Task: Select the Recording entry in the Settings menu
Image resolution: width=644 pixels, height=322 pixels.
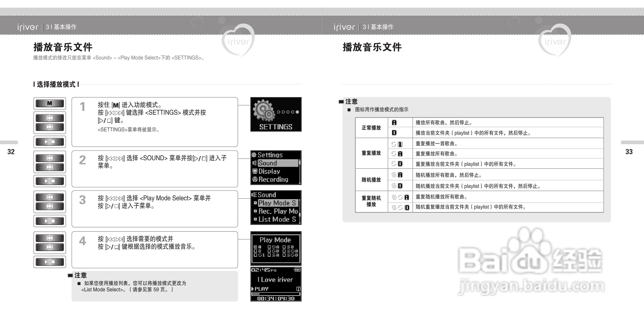Action: pos(273,180)
